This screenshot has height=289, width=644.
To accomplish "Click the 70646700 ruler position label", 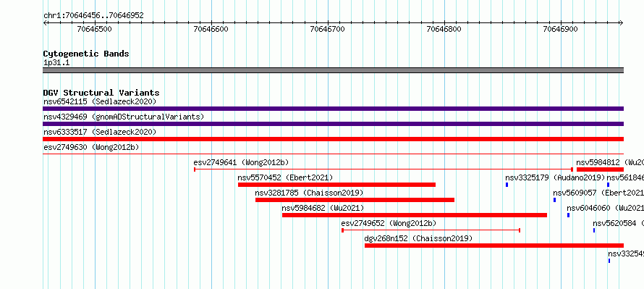I will pos(328,29).
